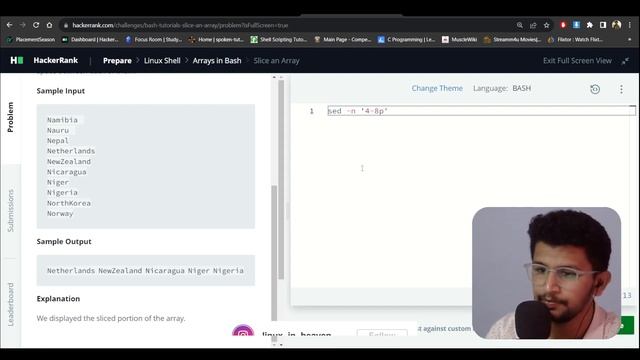Click line number 1 in editor gutter
The image size is (640, 360).
pos(311,111)
